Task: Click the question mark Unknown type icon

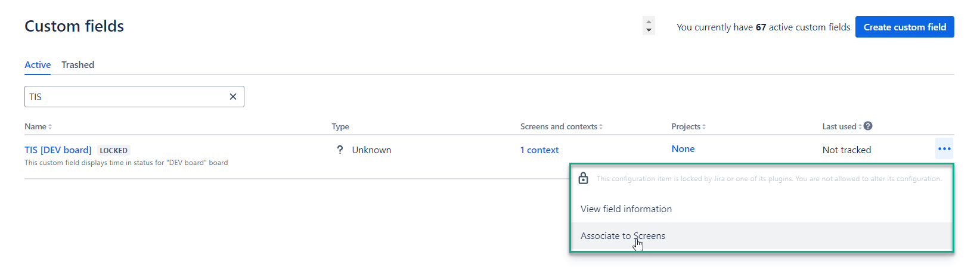Action: tap(340, 150)
